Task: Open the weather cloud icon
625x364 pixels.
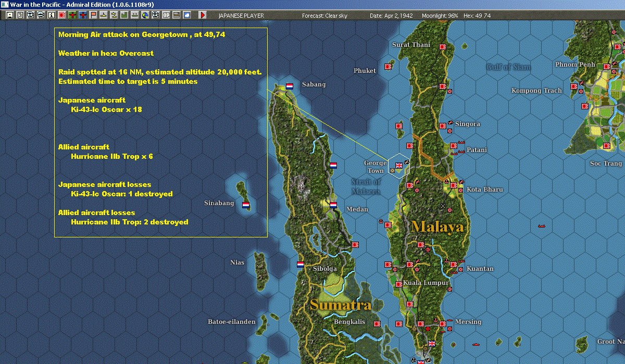Action: 187,15
